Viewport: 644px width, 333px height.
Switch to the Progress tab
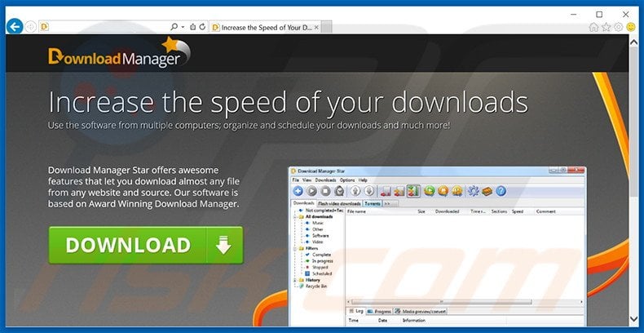(x=380, y=311)
